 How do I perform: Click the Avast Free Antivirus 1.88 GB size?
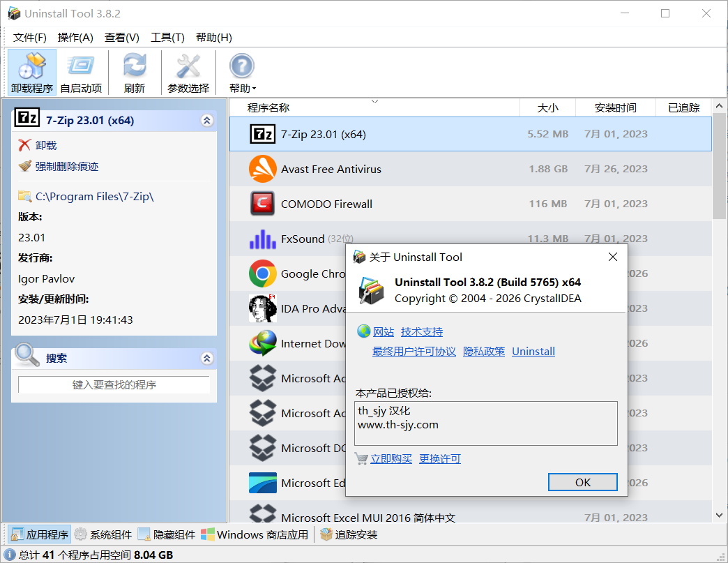(x=548, y=169)
